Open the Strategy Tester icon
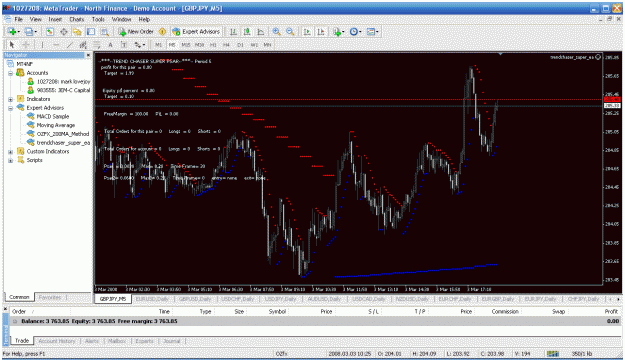 pyautogui.click(x=104, y=31)
